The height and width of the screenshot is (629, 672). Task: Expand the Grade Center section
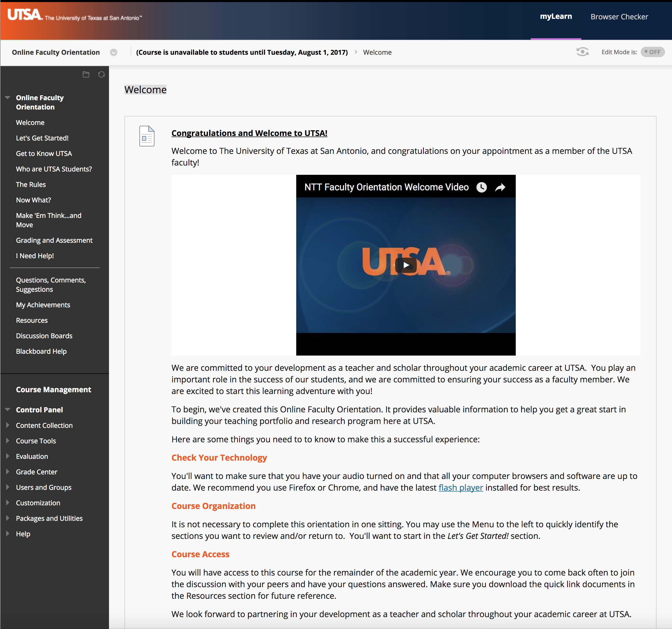coord(7,471)
